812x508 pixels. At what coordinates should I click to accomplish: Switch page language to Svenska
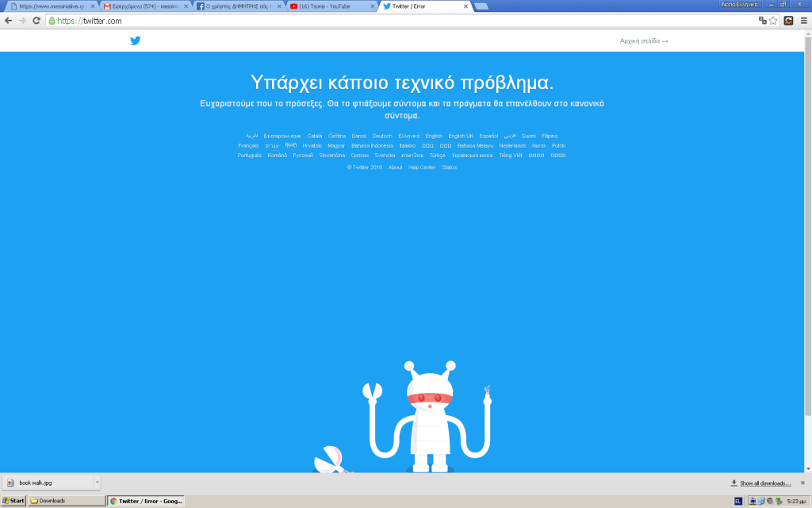(385, 156)
